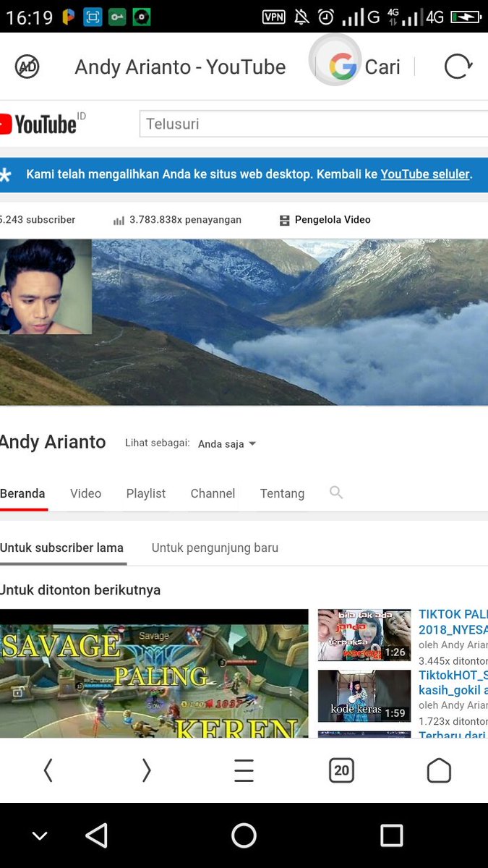The width and height of the screenshot is (488, 868).
Task: Open the Video tab
Action: 85,493
